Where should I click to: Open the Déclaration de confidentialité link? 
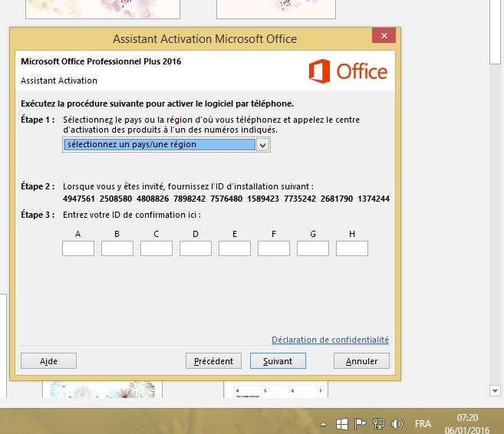pos(330,340)
